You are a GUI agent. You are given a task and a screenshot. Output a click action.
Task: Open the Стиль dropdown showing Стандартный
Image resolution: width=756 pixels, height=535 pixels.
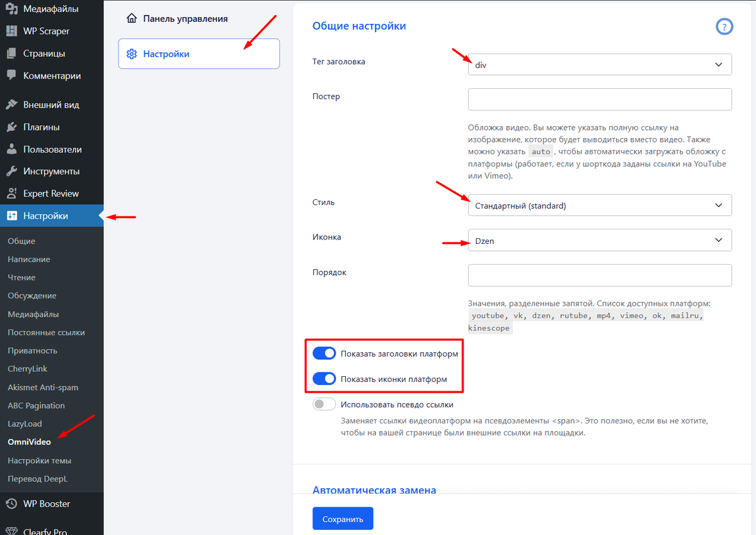click(x=600, y=205)
